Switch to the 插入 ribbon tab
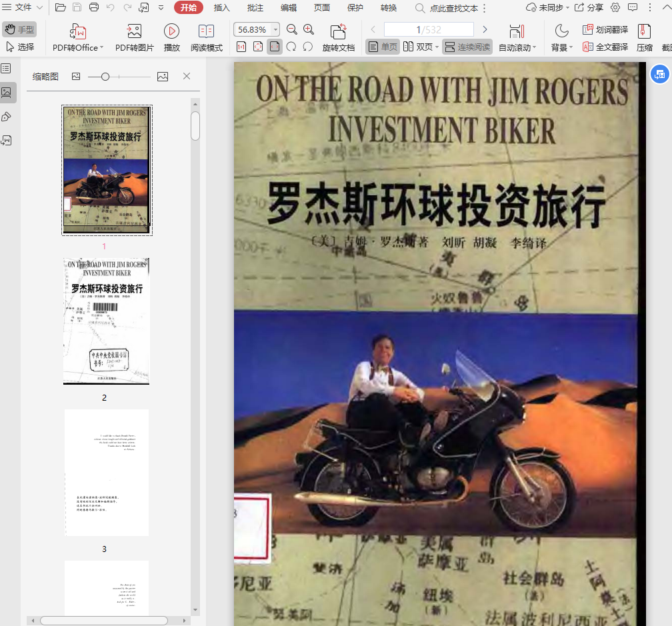 pyautogui.click(x=221, y=7)
